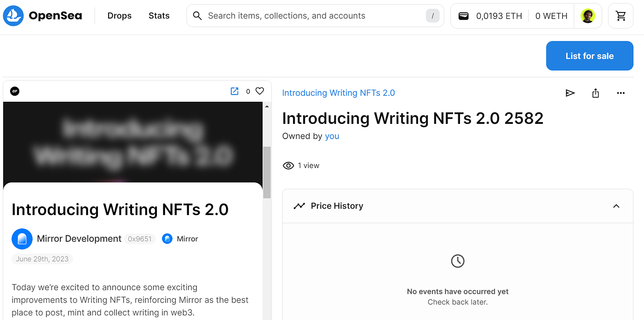Click the Optimism chain badge icon

click(15, 91)
